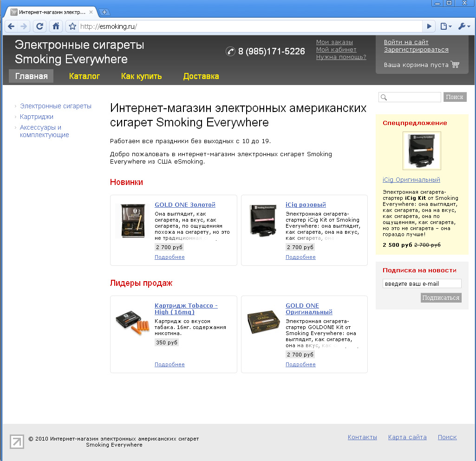Click the e-mail subscription input field
This screenshot has width=476, height=461.
click(x=422, y=283)
